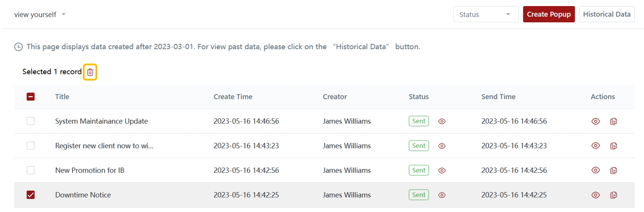Click the Create Time column header
Screen dimensions: 644x212
[x=233, y=97]
